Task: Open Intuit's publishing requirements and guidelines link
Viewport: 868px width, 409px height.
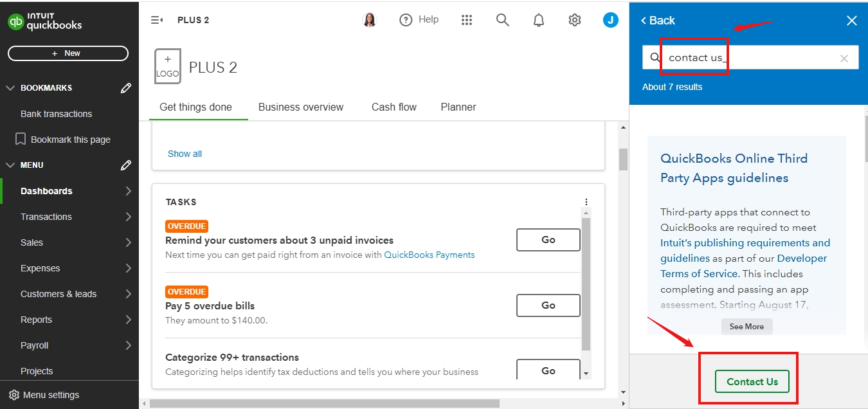Action: 745,251
